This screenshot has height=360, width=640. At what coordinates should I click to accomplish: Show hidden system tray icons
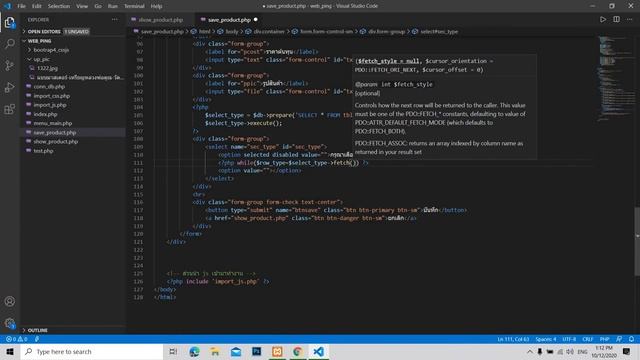[529, 351]
